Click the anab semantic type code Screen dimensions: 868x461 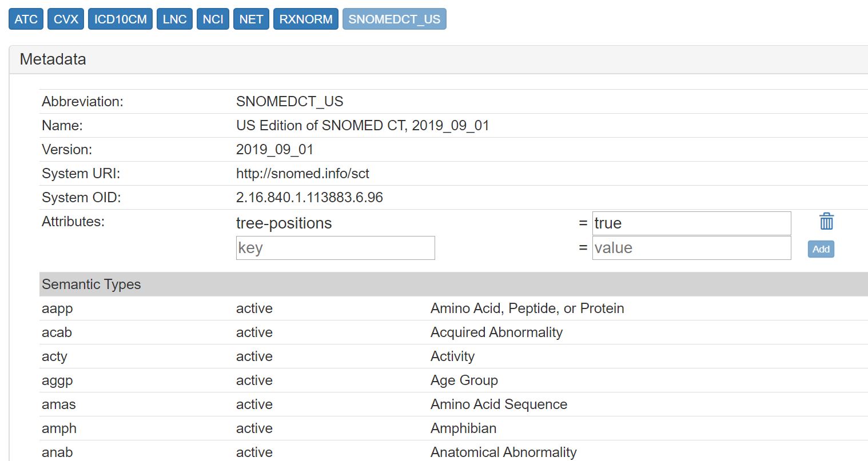(57, 452)
